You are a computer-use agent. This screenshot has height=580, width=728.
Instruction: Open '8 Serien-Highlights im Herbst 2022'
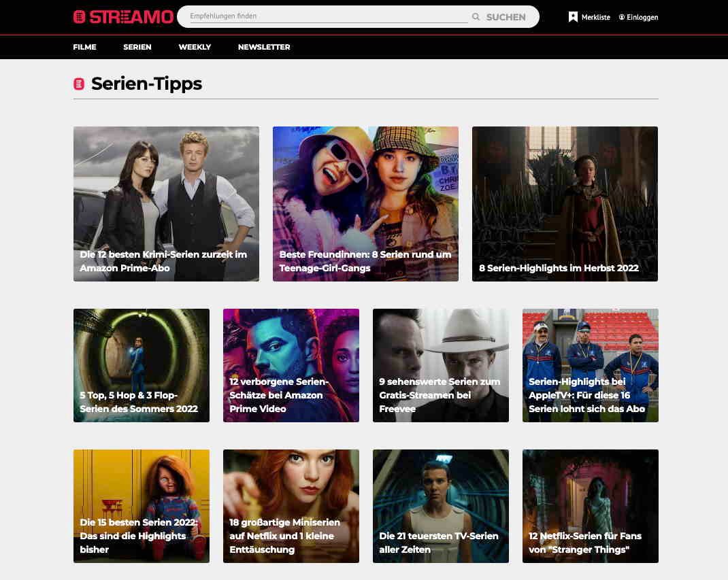[x=565, y=203]
